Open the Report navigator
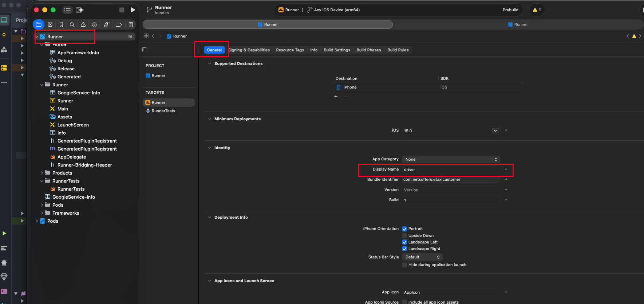 pos(131,24)
